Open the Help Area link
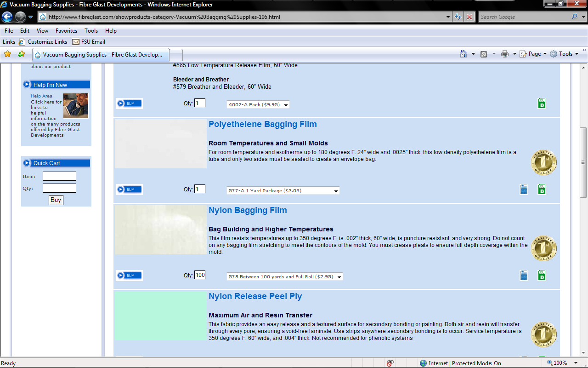The height and width of the screenshot is (368, 588). coord(41,96)
